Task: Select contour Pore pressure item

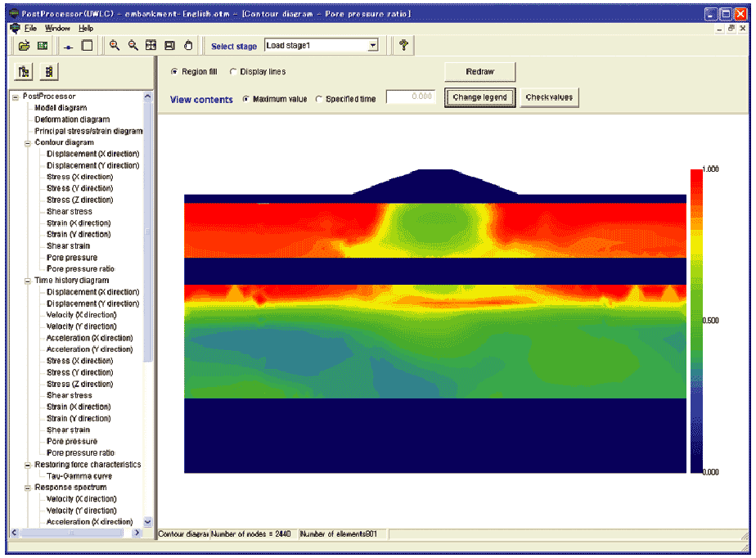Action: [72, 258]
